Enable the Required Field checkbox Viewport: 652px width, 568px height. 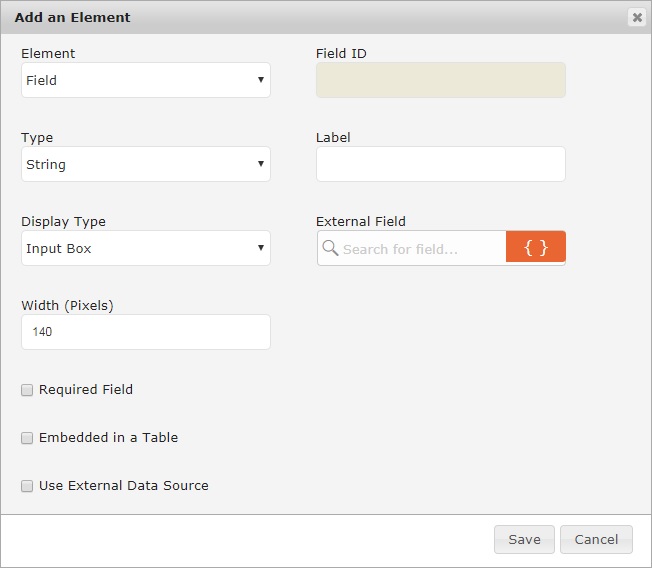click(x=27, y=390)
